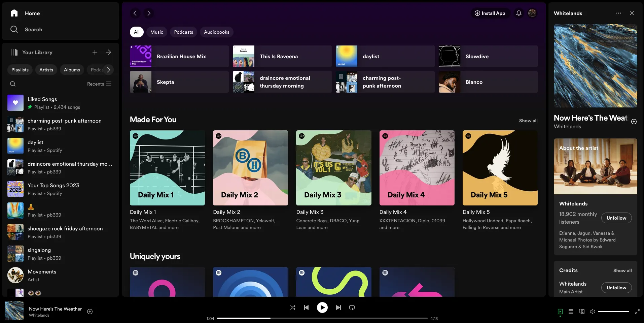Screen dimensions: 644x323
Task: Open Liked Songs playlist
Action: [x=60, y=103]
